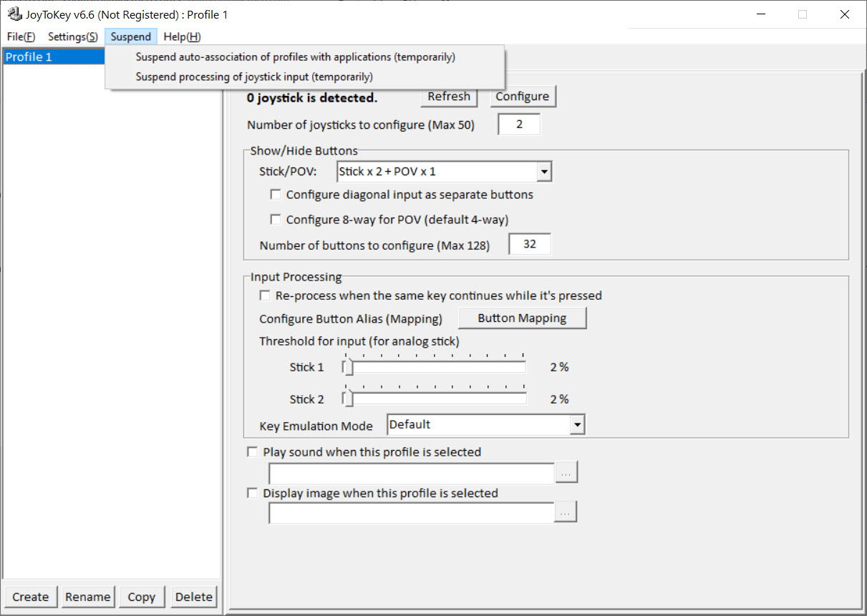Viewport: 867px width, 616px height.
Task: Open file browser for image file selection
Action: pyautogui.click(x=566, y=512)
